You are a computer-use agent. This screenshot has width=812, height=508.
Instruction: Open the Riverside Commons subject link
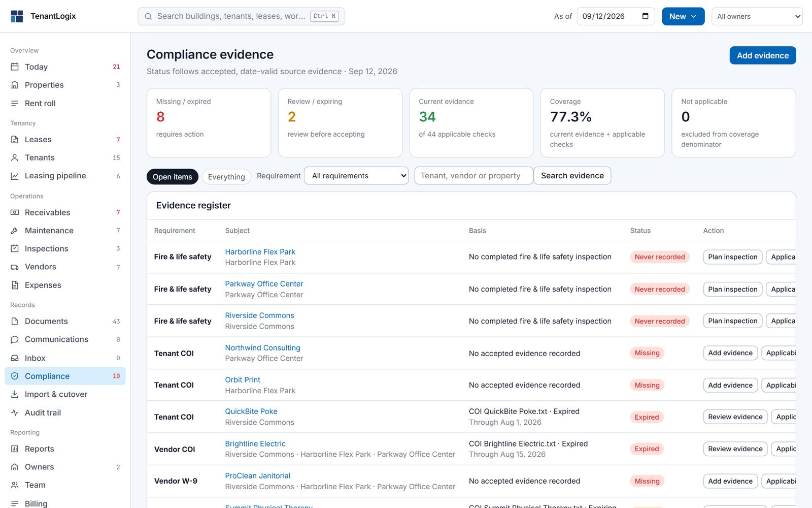coord(259,315)
